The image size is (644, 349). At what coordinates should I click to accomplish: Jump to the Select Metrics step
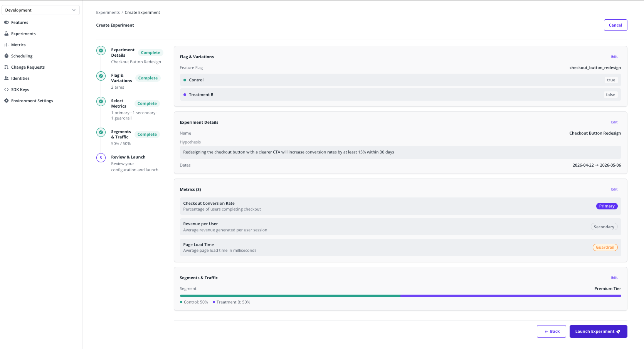[x=118, y=103]
